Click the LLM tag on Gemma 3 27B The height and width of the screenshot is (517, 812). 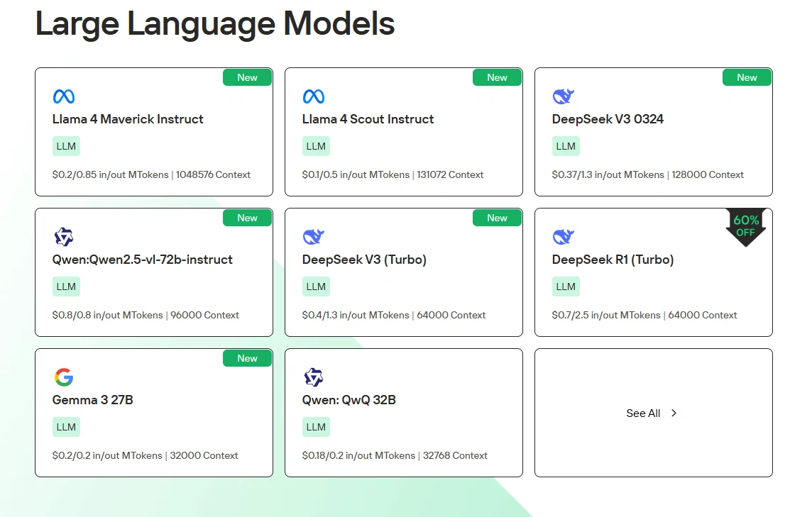click(x=66, y=427)
